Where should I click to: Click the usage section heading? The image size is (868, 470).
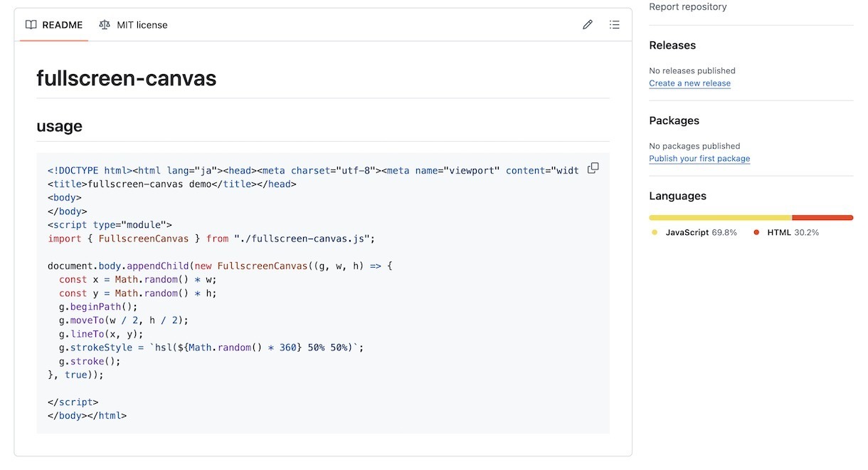[59, 127]
